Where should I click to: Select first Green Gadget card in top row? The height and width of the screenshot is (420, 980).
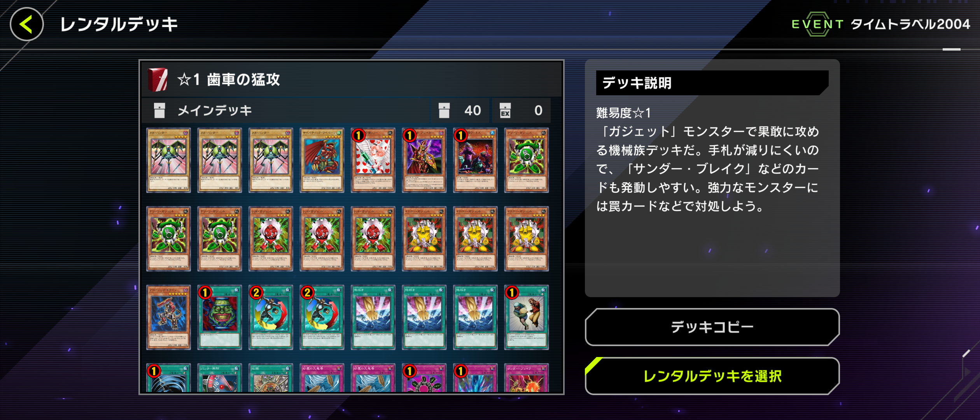pos(527,160)
